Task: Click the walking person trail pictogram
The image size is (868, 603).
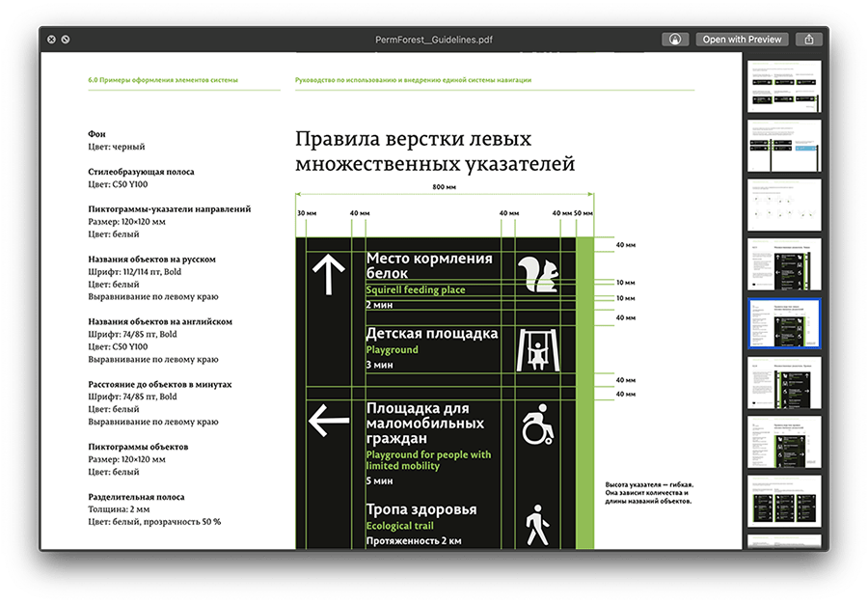Action: pyautogui.click(x=534, y=525)
